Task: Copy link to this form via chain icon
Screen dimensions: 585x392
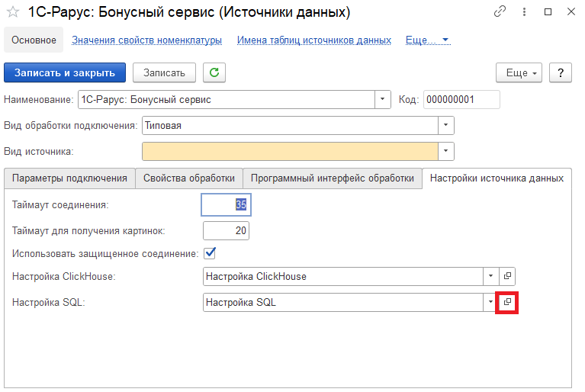Action: [500, 11]
